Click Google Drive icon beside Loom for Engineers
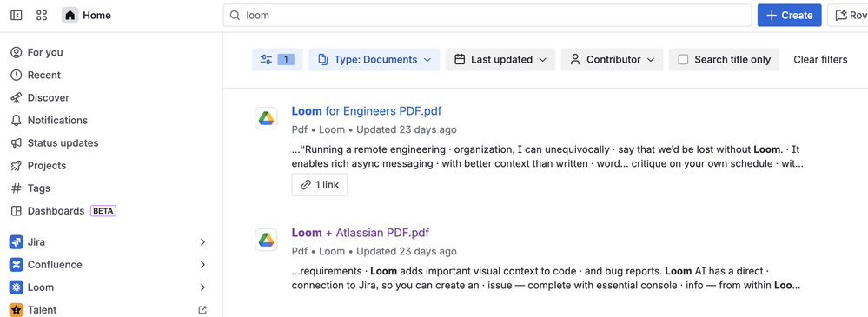Screen dimensions: 868x317 266,118
